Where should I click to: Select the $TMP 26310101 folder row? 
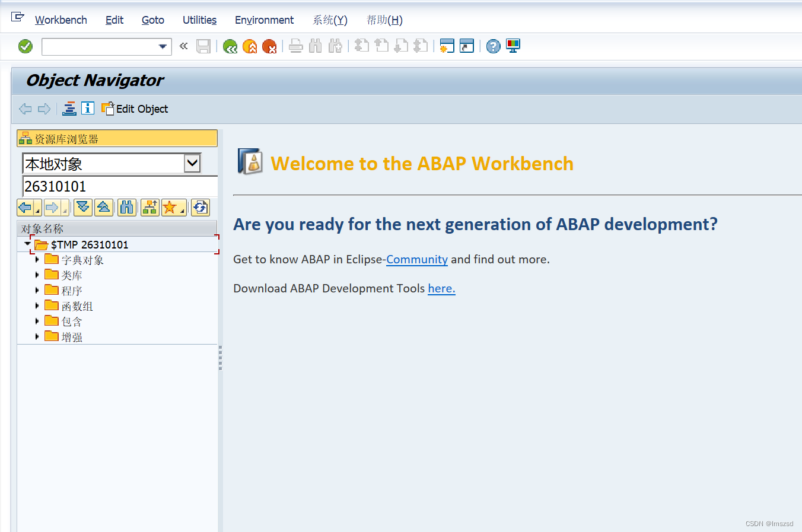click(125, 244)
